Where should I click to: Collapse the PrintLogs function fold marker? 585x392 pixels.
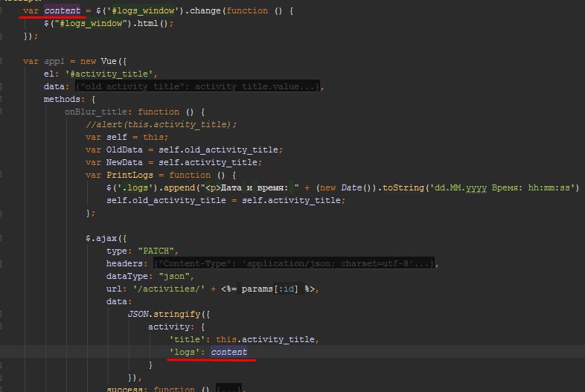[1, 175]
